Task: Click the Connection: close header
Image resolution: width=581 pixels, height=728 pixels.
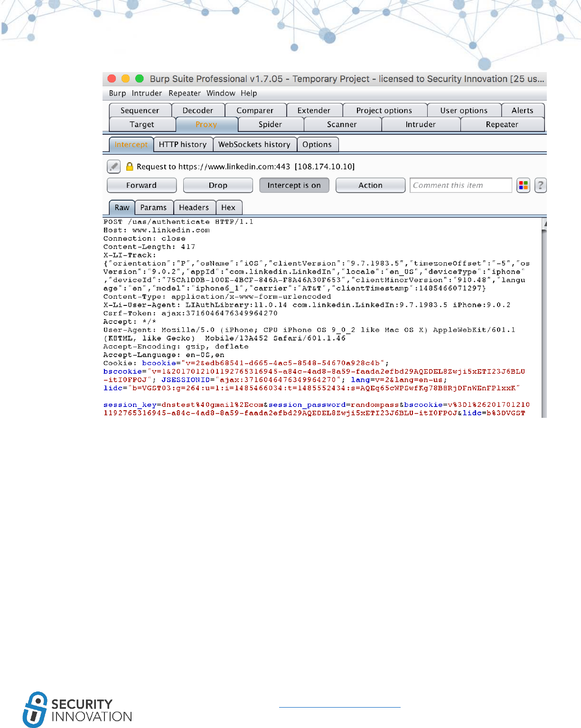Action: (144, 239)
